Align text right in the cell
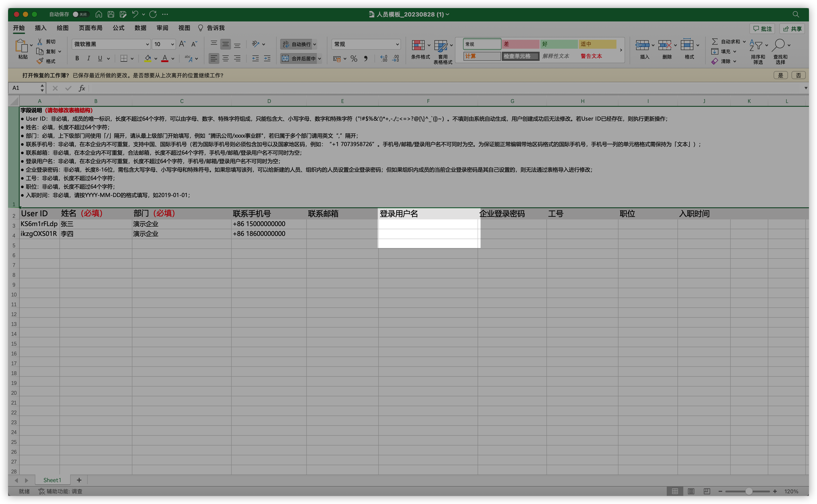817x504 pixels. 237,58
